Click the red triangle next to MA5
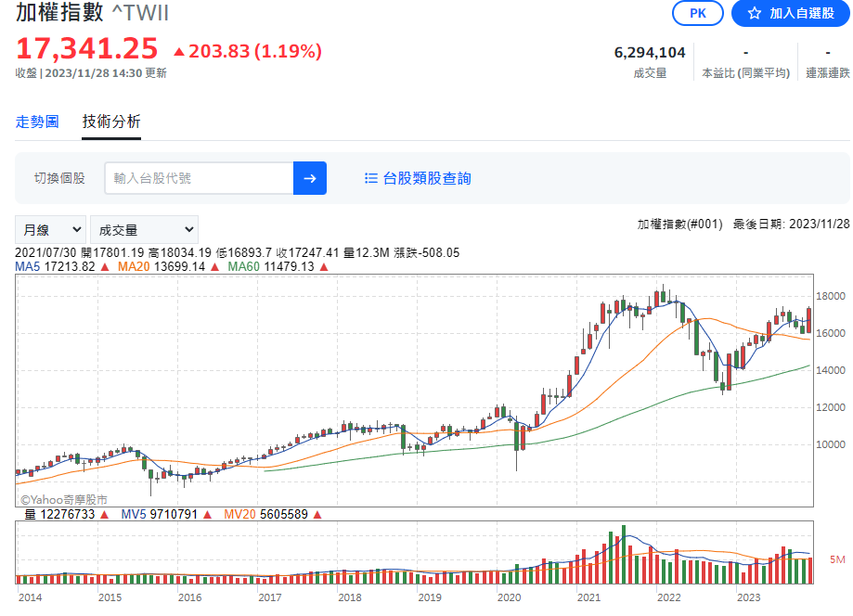This screenshot has width=853, height=616. click(x=105, y=267)
